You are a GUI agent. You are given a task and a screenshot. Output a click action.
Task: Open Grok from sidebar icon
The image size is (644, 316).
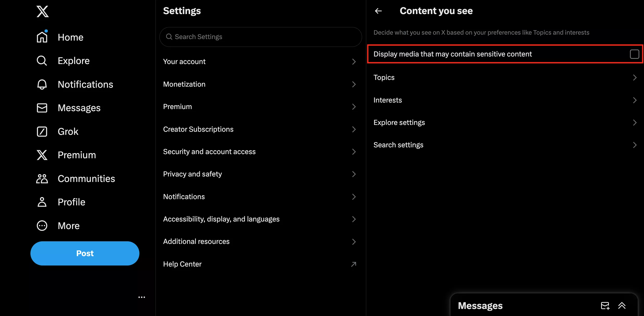(x=42, y=131)
